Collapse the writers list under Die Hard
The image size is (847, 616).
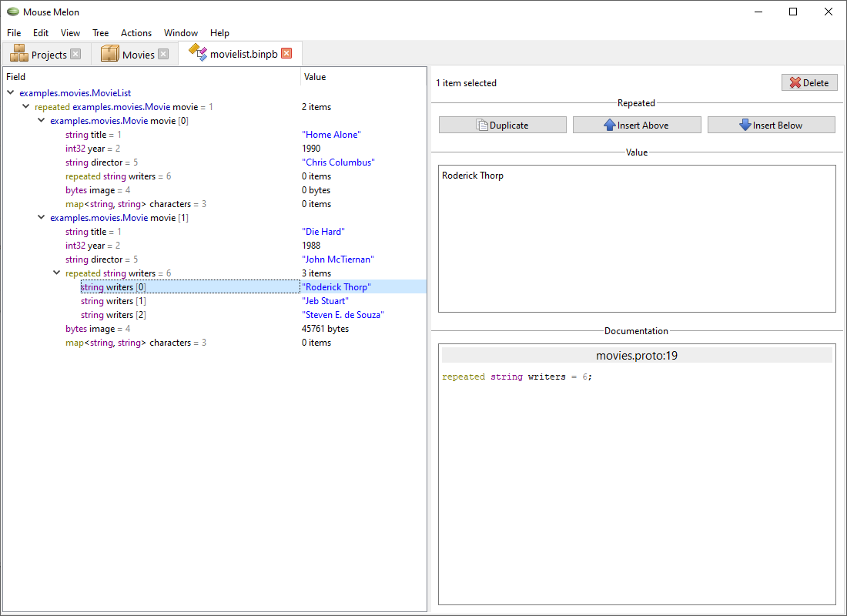point(56,273)
